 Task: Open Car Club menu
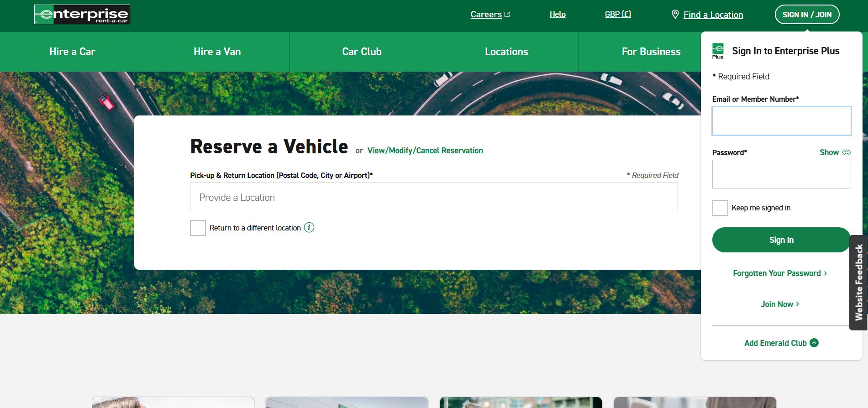(362, 52)
